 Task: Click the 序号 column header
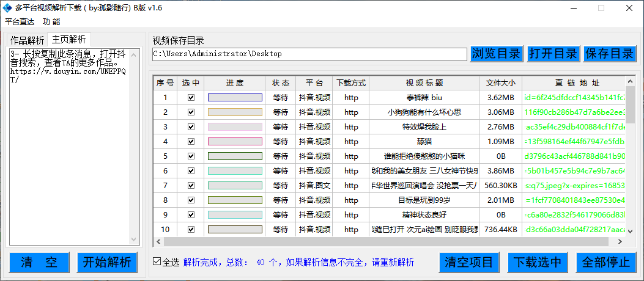point(165,83)
